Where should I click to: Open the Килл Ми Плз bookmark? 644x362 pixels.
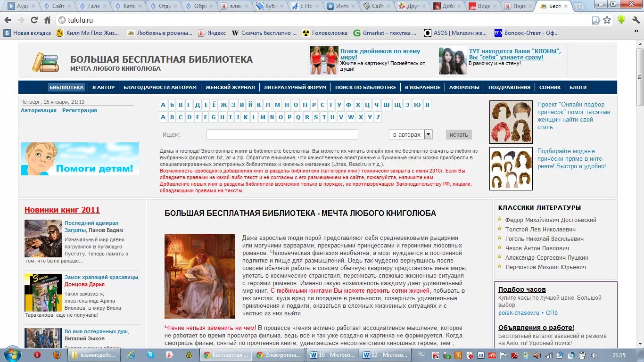click(x=88, y=33)
